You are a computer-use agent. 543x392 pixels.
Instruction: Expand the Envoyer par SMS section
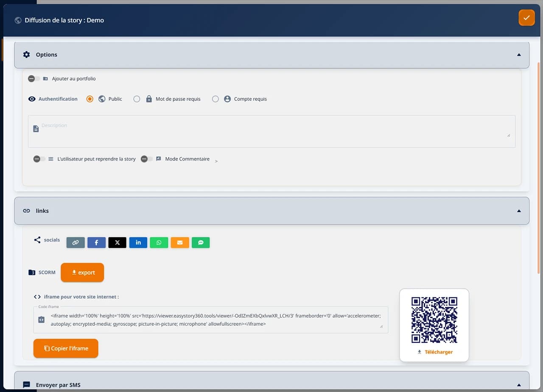coord(518,384)
